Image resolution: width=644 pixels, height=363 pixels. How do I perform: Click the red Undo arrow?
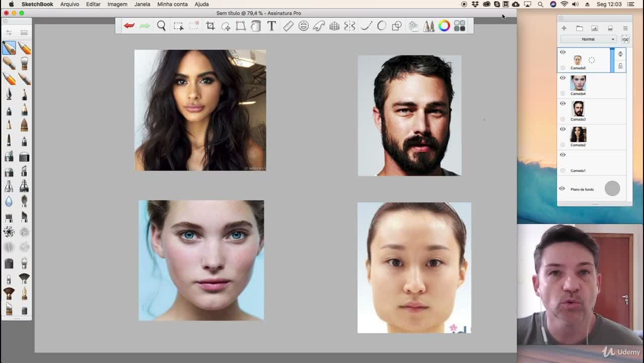pos(129,26)
